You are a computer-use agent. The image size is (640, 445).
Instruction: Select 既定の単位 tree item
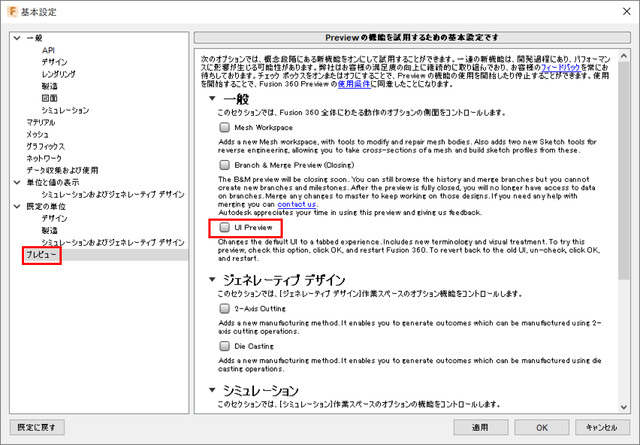click(x=46, y=207)
